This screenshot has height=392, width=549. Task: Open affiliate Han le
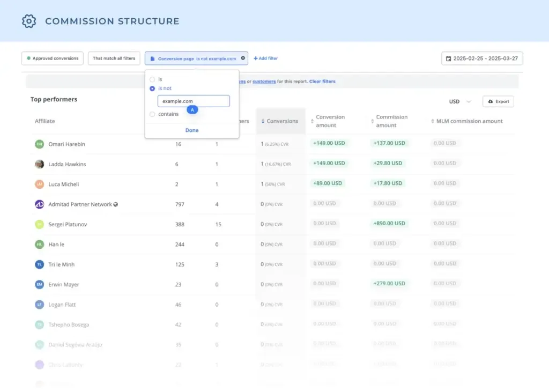coord(56,244)
